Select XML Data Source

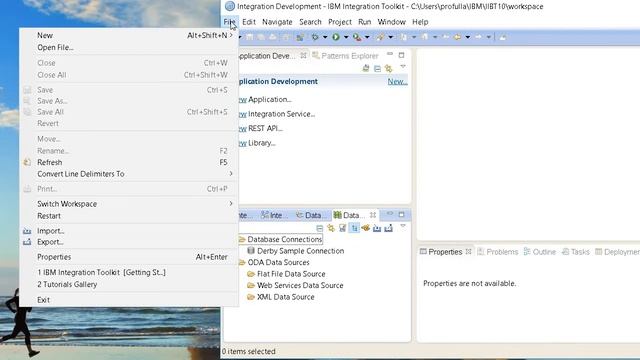pos(281,297)
